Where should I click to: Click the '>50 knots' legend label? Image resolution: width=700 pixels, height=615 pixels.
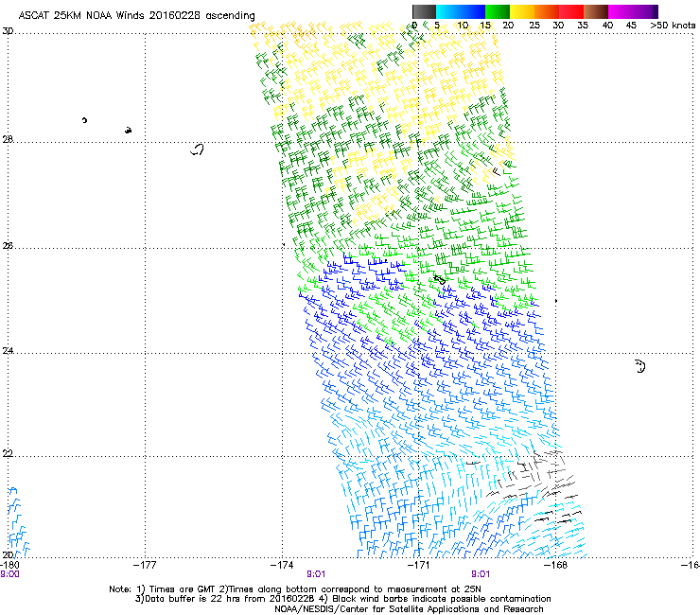coord(673,26)
